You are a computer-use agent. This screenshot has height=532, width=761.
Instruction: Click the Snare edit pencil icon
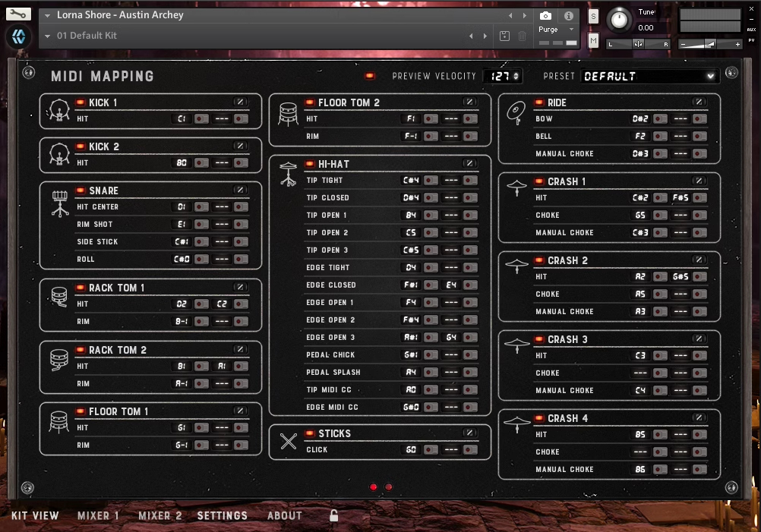point(240,190)
